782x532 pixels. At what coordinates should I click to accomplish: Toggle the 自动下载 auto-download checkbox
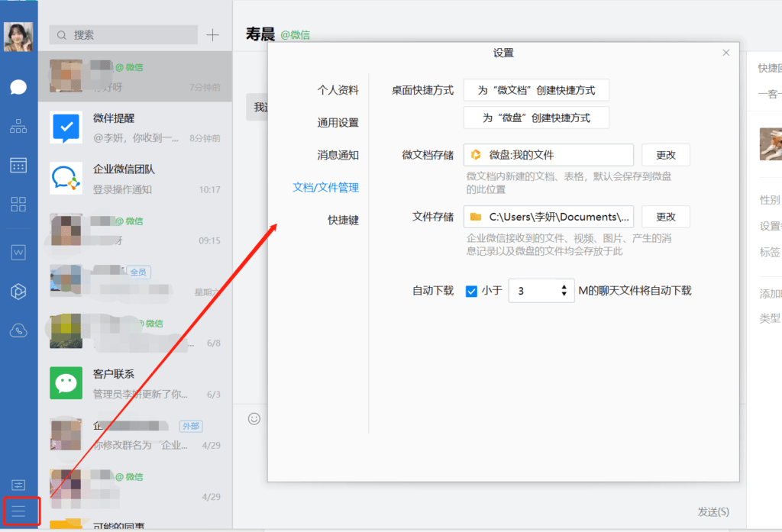click(471, 291)
